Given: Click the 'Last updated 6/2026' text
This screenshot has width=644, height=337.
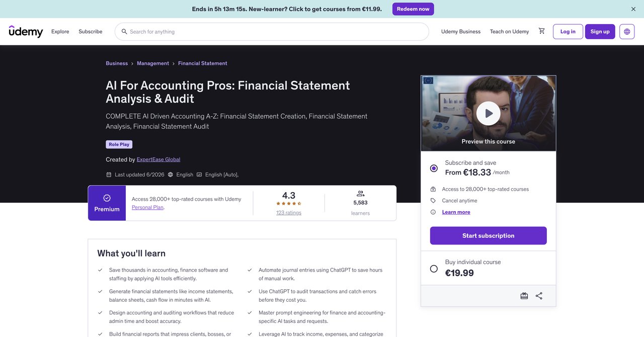Looking at the screenshot, I should coord(139,175).
